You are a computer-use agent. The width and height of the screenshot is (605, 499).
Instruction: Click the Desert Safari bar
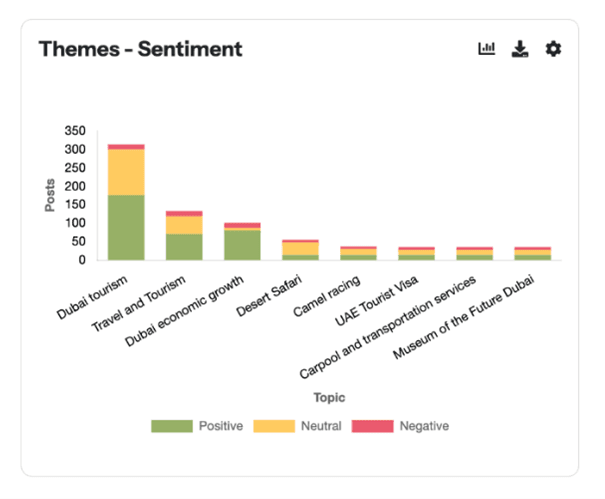click(300, 250)
